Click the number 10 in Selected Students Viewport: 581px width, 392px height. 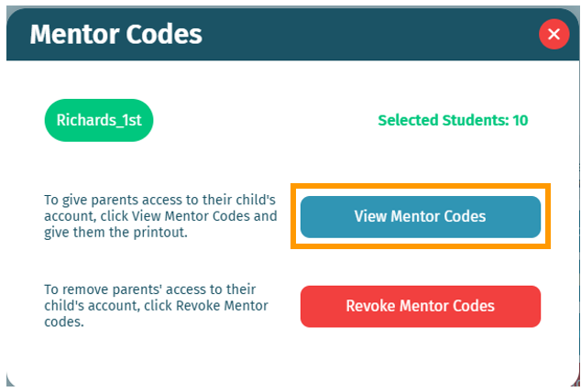click(x=521, y=120)
